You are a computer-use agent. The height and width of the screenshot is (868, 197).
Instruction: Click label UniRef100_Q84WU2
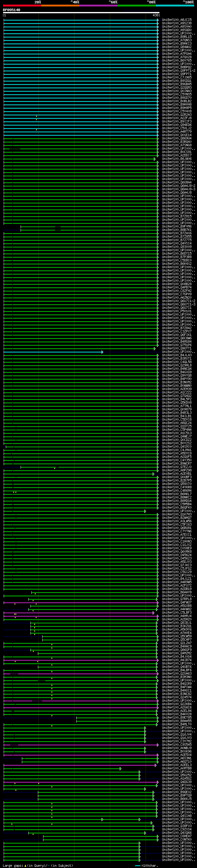click(x=177, y=47)
